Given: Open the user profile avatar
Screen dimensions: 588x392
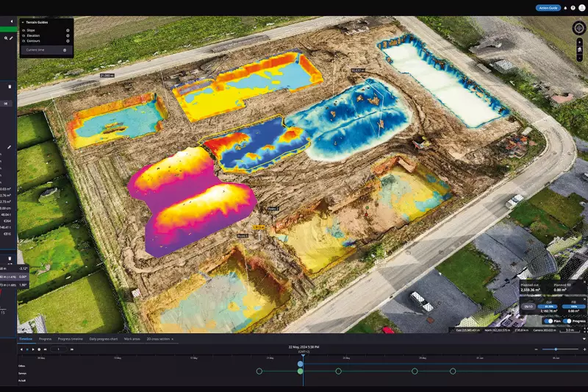Looking at the screenshot, I should (581, 8).
